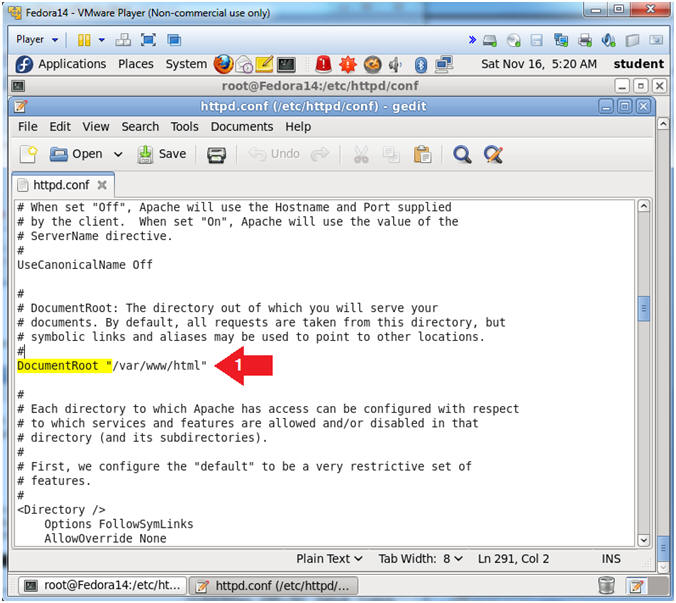Create a new document in gedit
The image size is (676, 603).
point(29,154)
